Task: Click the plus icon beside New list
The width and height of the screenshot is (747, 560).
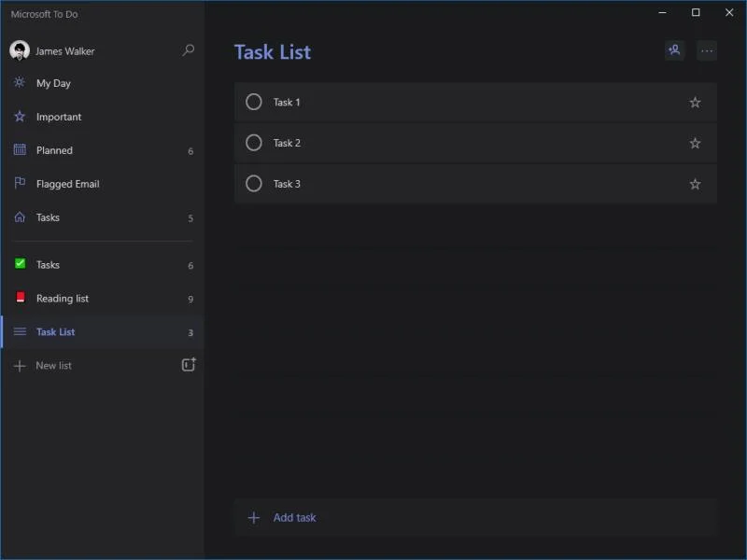Action: [20, 366]
